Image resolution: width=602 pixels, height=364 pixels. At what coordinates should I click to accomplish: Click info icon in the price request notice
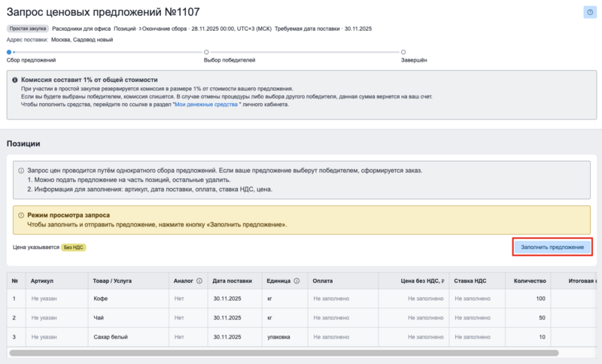click(x=20, y=171)
